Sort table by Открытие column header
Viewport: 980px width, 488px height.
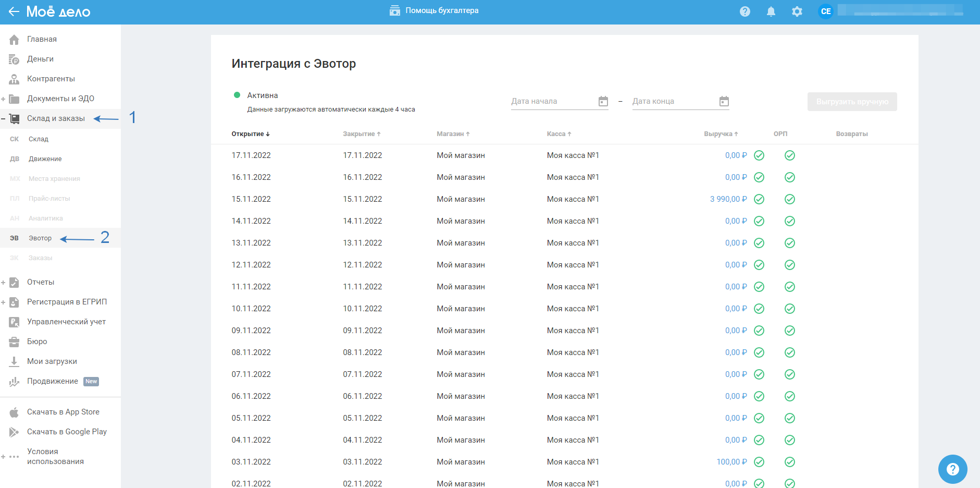pos(250,134)
